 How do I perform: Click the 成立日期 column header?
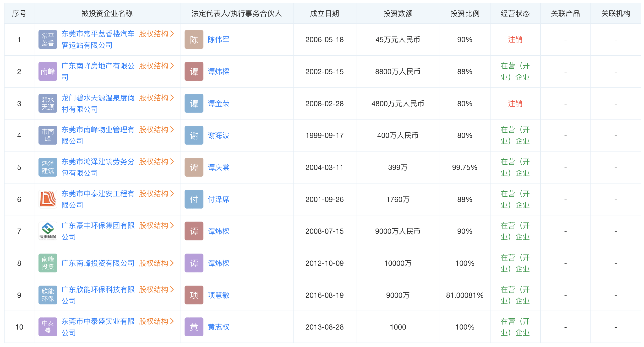(324, 13)
